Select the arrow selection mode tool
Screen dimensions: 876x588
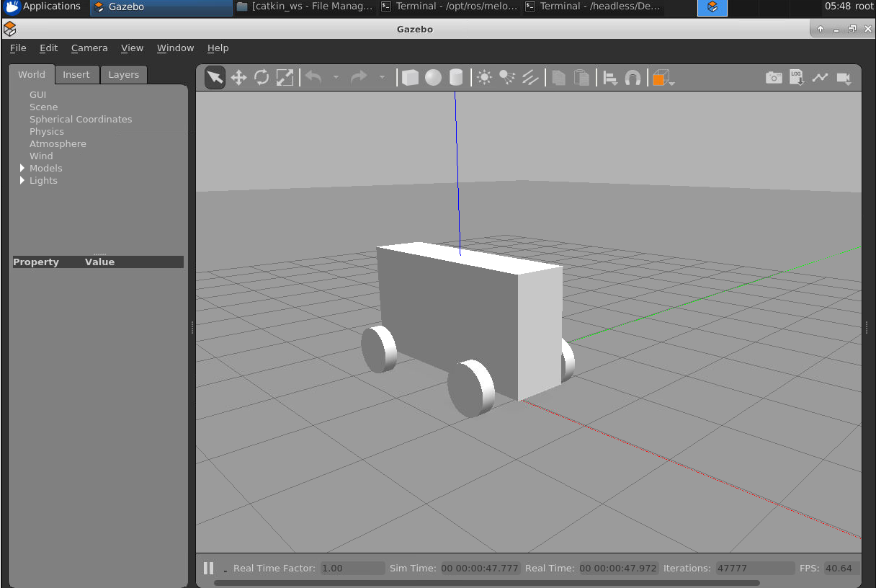215,78
